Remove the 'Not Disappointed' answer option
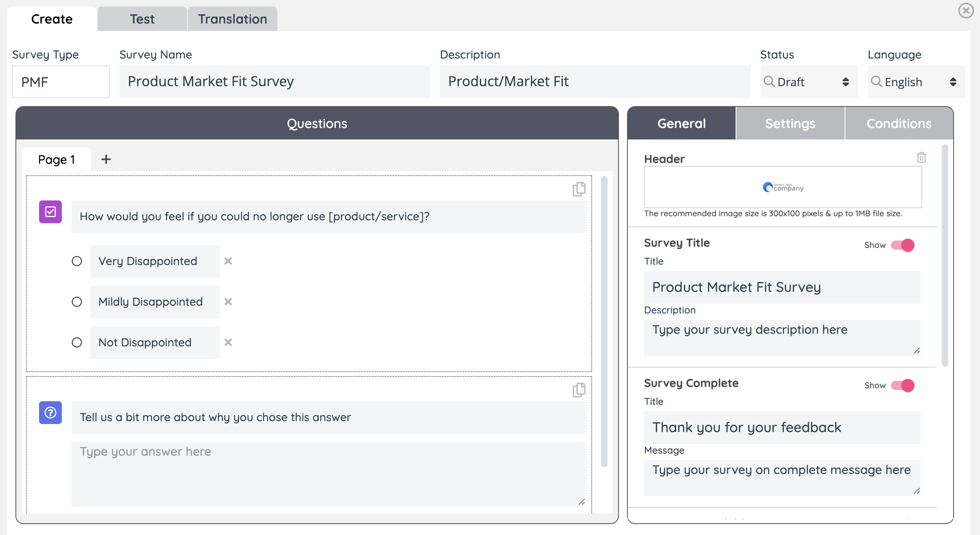Image resolution: width=980 pixels, height=535 pixels. [228, 342]
